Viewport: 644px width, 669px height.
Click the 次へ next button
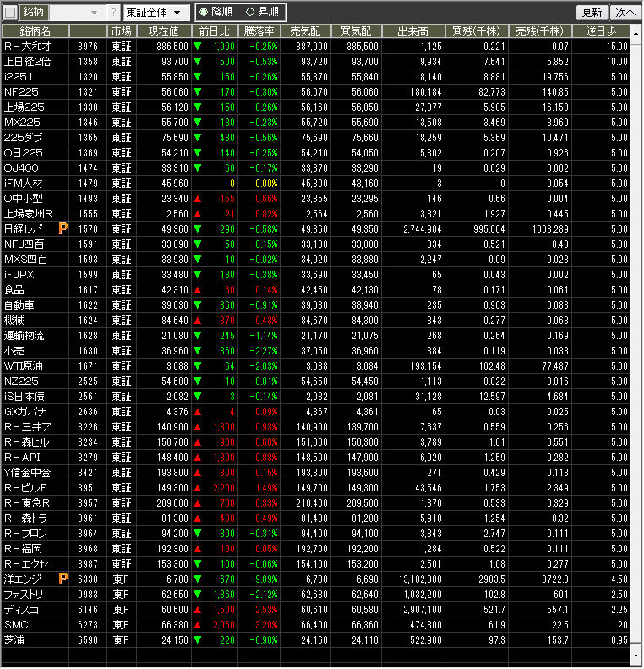(625, 13)
